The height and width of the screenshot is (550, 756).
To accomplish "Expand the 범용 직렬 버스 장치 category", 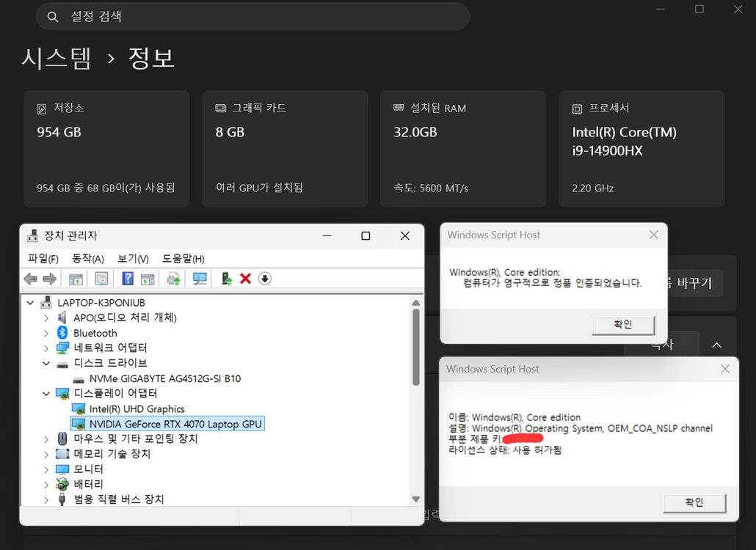I will 46,499.
